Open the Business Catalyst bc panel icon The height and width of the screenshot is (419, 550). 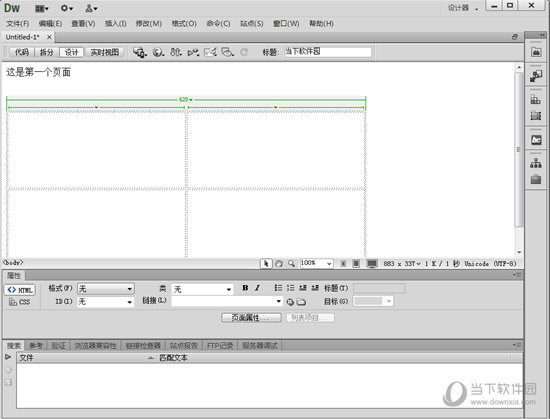pos(536,140)
